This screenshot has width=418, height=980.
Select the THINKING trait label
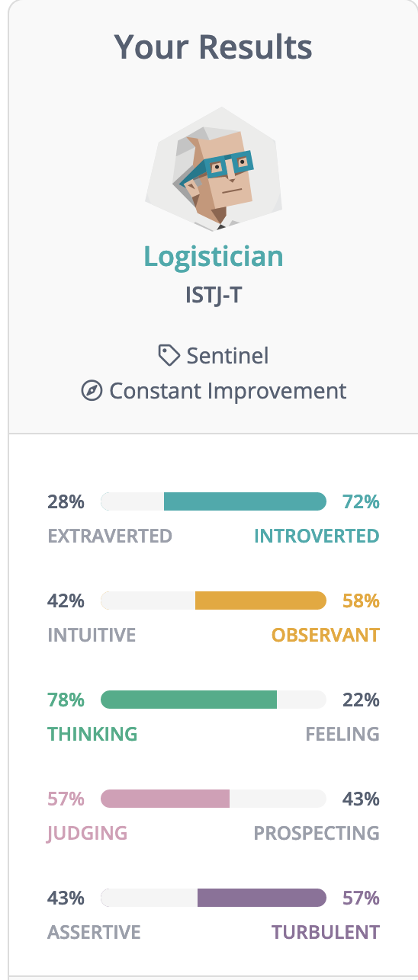[92, 734]
